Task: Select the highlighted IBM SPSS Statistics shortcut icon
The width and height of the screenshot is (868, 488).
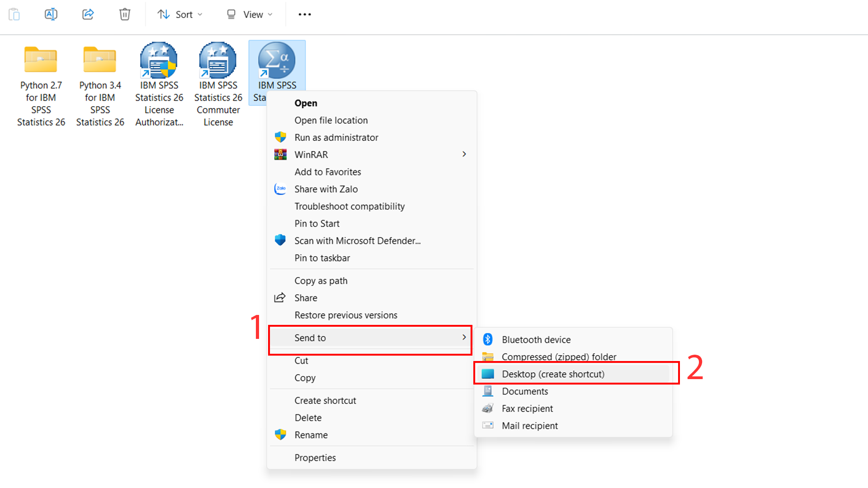Action: [x=277, y=60]
